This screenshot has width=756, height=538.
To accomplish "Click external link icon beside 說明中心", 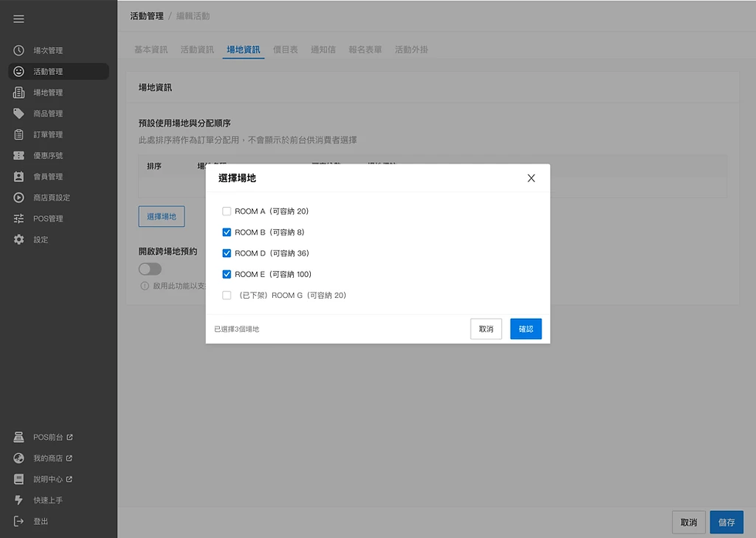I will (x=69, y=479).
